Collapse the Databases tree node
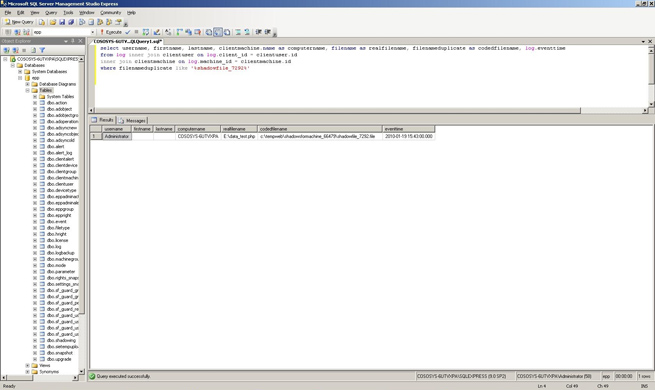Screen dimensions: 655x390 13,65
